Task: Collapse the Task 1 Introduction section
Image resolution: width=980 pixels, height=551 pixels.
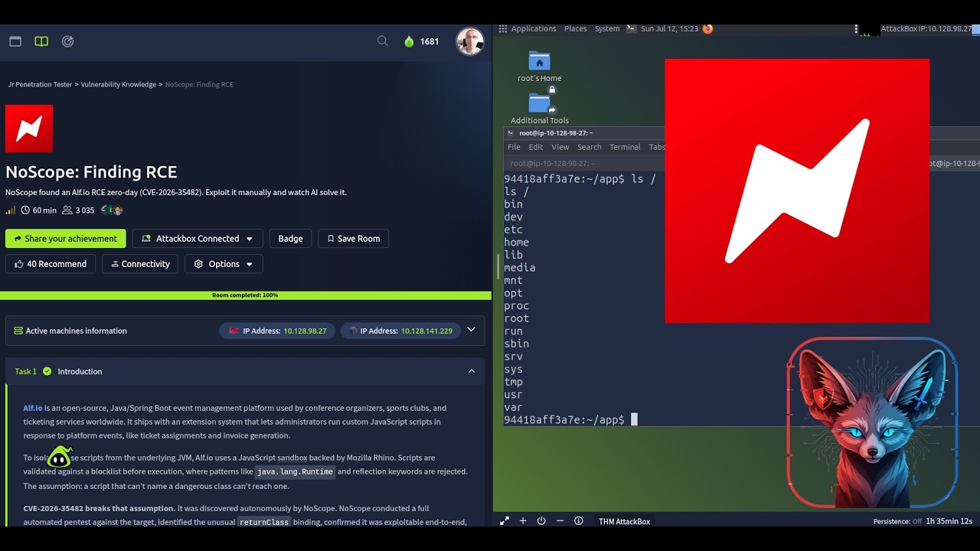Action: coord(472,371)
